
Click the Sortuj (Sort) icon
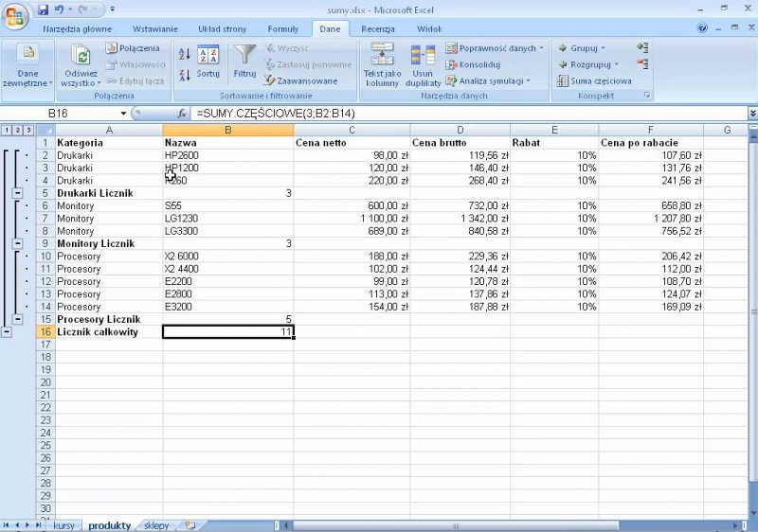208,61
